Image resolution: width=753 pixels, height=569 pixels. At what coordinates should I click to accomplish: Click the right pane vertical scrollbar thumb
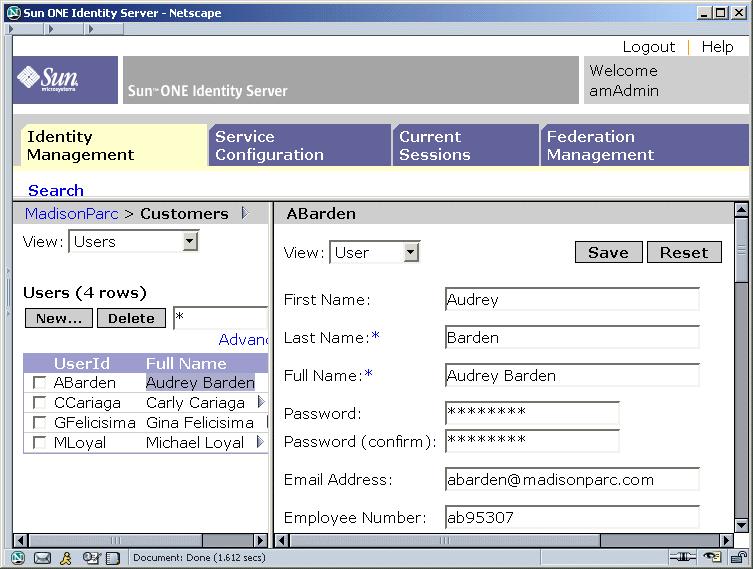741,250
